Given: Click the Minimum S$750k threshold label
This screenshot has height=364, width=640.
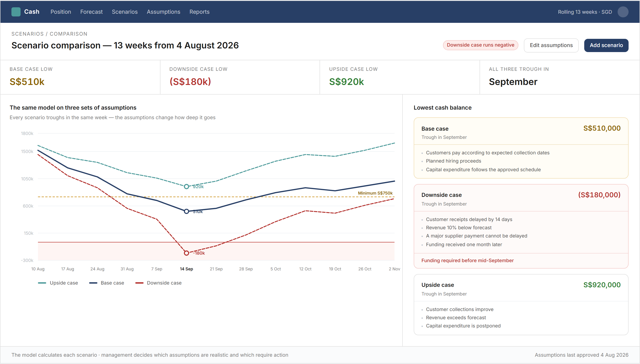Looking at the screenshot, I should tap(375, 193).
